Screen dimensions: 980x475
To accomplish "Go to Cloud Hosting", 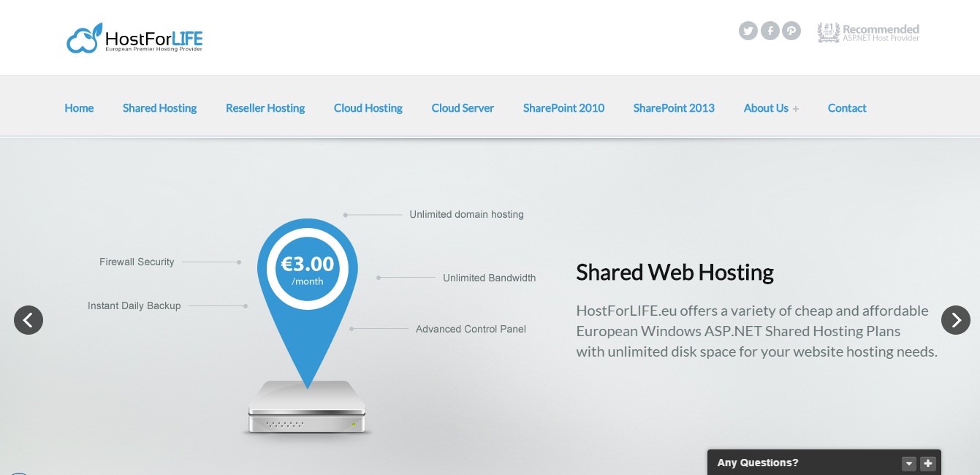I will pos(368,108).
